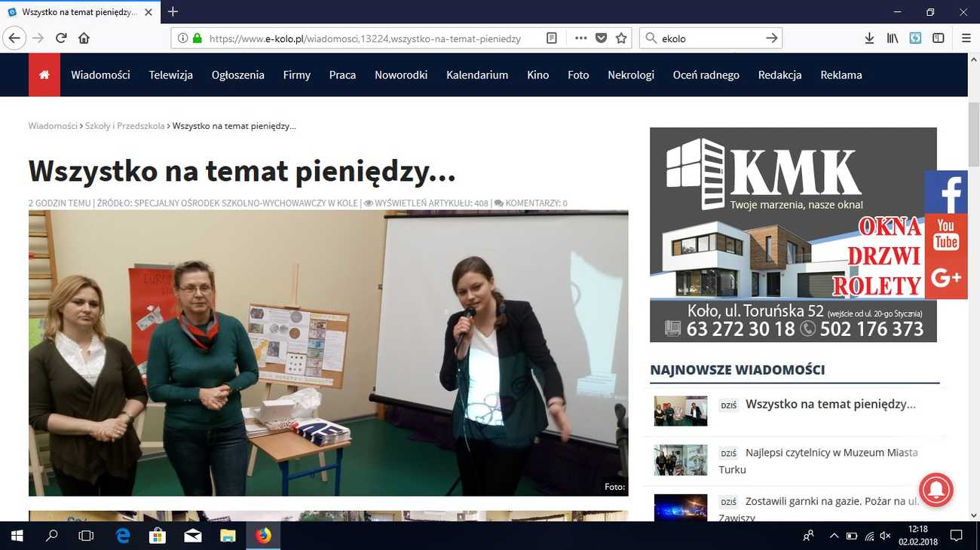The image size is (980, 550).
Task: Open the Noworodki section
Action: coord(401,75)
